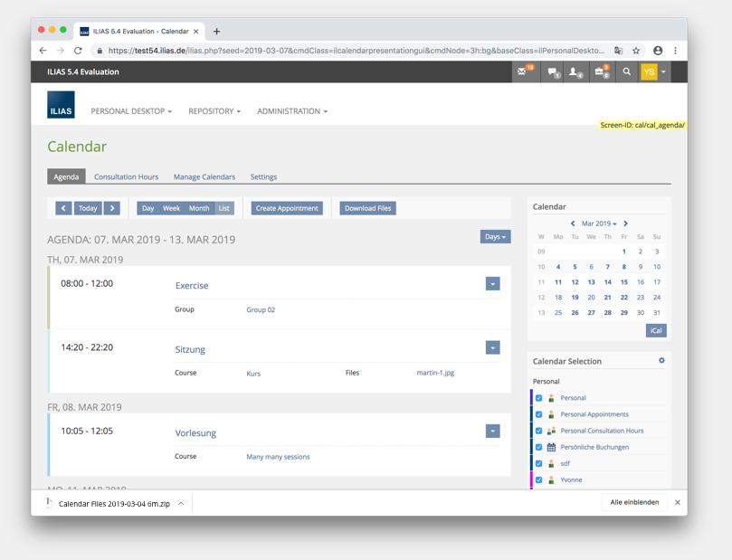
Task: Expand the Exercise appointment actions dropdown
Action: point(492,284)
